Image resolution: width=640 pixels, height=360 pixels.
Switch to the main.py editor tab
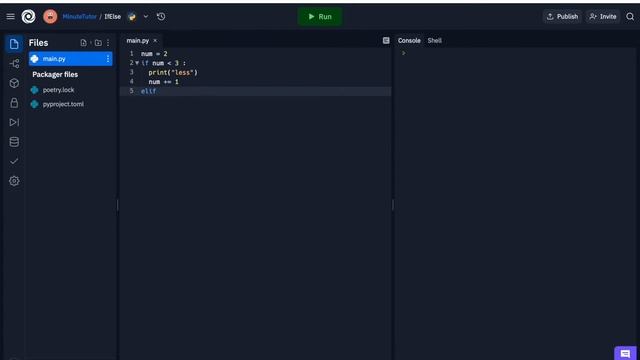[138, 41]
